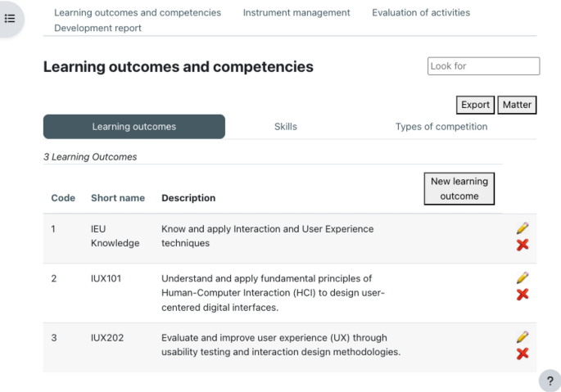Image resolution: width=561 pixels, height=392 pixels.
Task: Sort by Short name column header
Action: (118, 198)
